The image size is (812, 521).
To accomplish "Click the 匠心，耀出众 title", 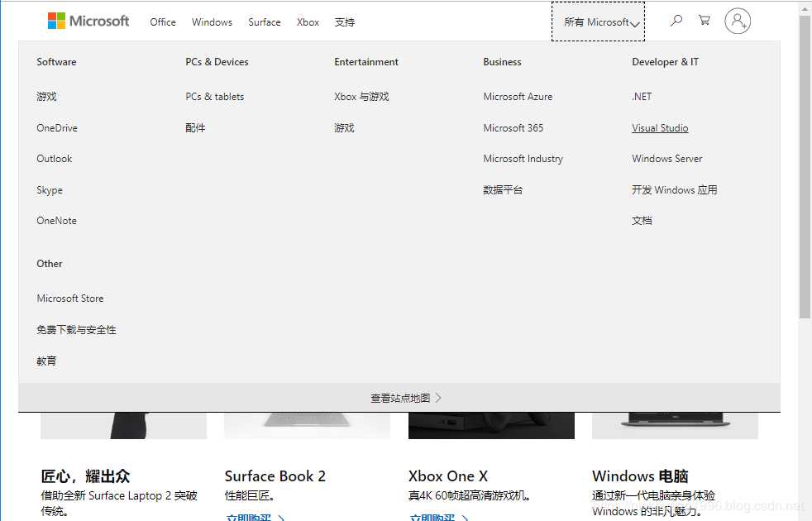I will [85, 476].
